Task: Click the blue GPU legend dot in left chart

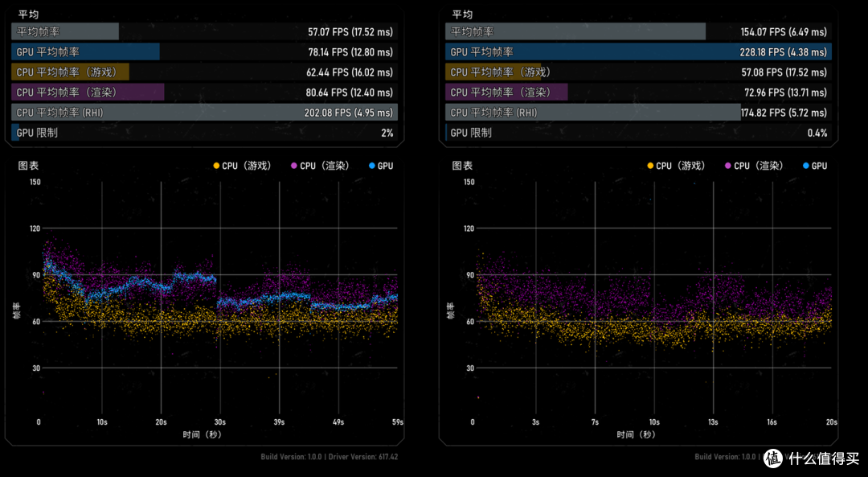Action: point(372,166)
